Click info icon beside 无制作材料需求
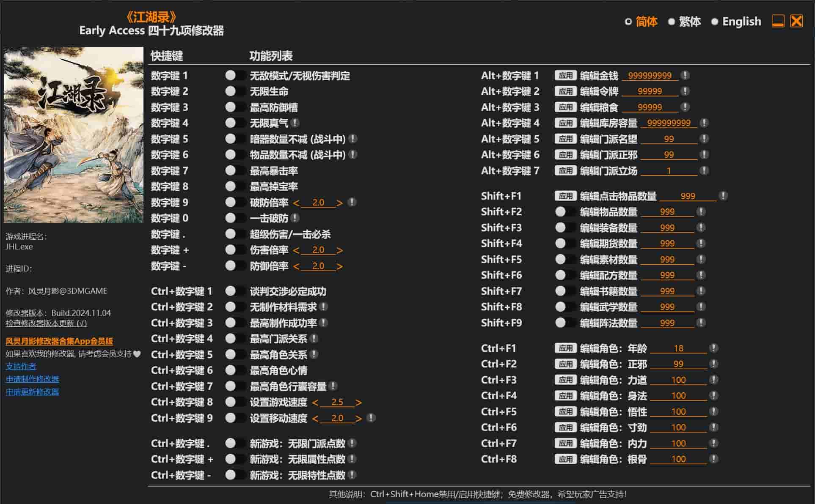This screenshot has width=815, height=504. point(324,307)
